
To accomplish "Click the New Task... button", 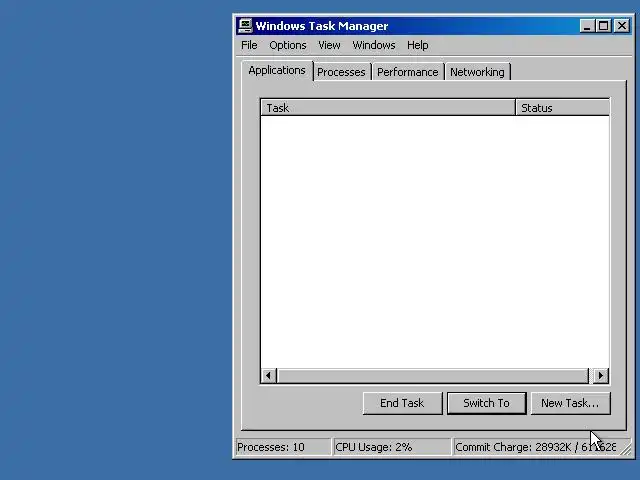I will pos(571,403).
